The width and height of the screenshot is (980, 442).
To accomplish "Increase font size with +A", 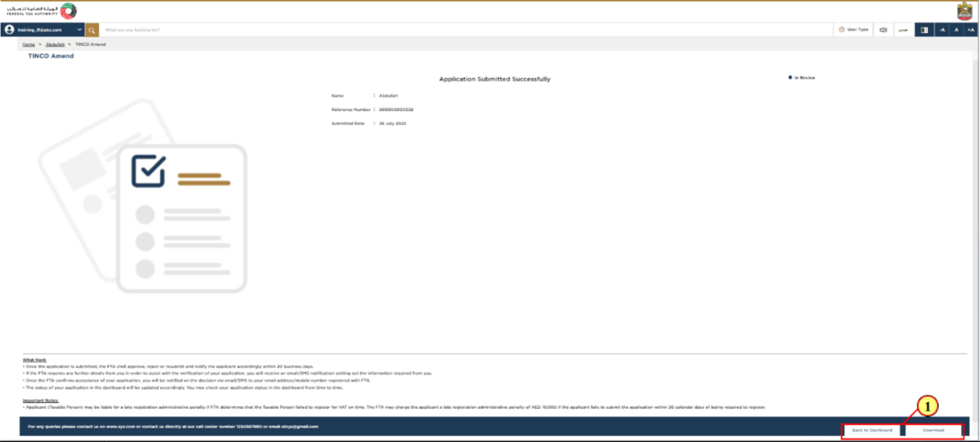I will point(971,30).
